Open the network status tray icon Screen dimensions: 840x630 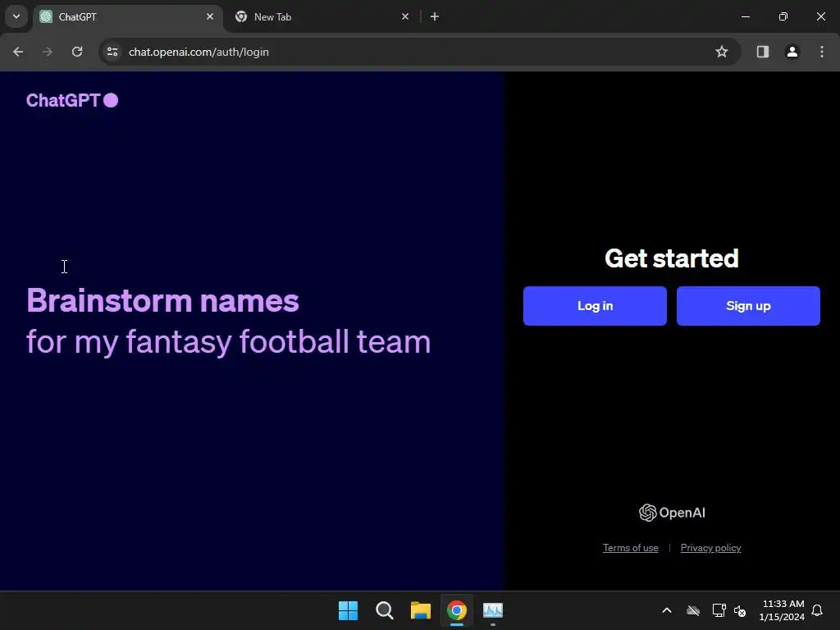(x=719, y=610)
